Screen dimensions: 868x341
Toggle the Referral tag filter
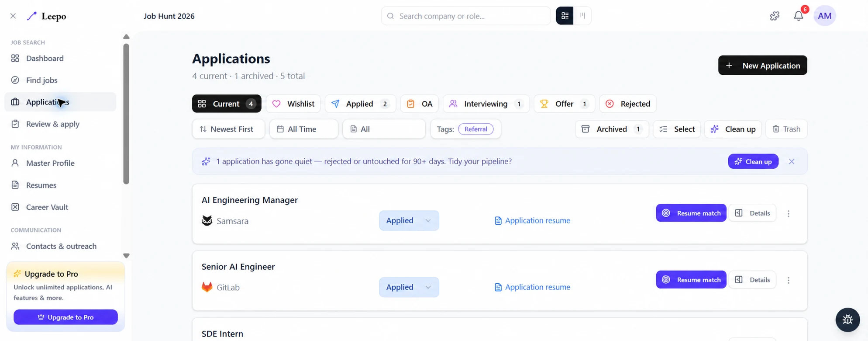click(476, 129)
